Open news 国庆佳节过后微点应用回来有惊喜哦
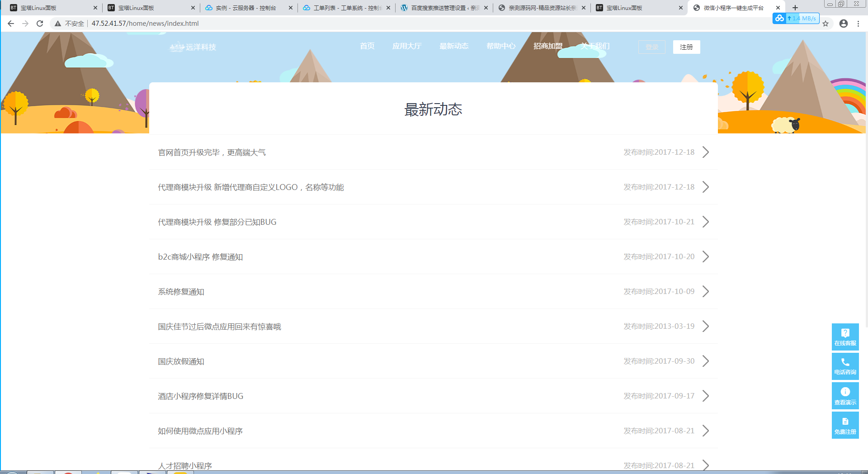868x474 pixels. pyautogui.click(x=219, y=327)
